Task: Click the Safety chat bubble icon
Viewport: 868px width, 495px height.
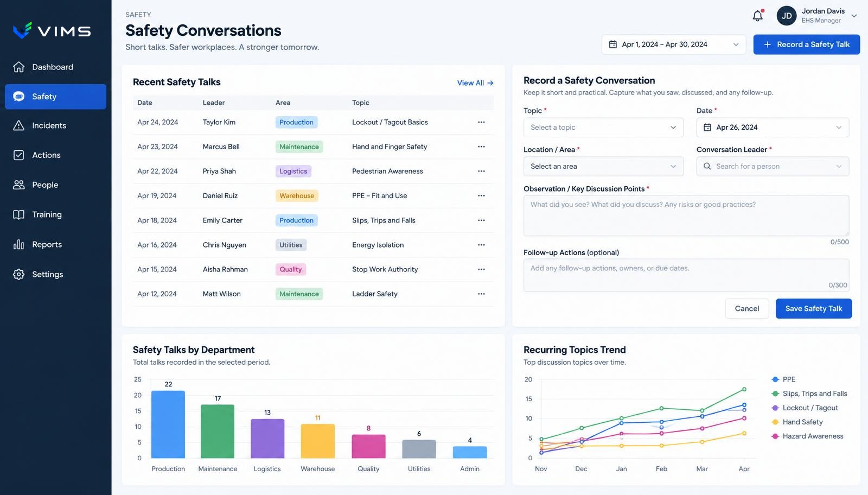Action: coord(19,97)
